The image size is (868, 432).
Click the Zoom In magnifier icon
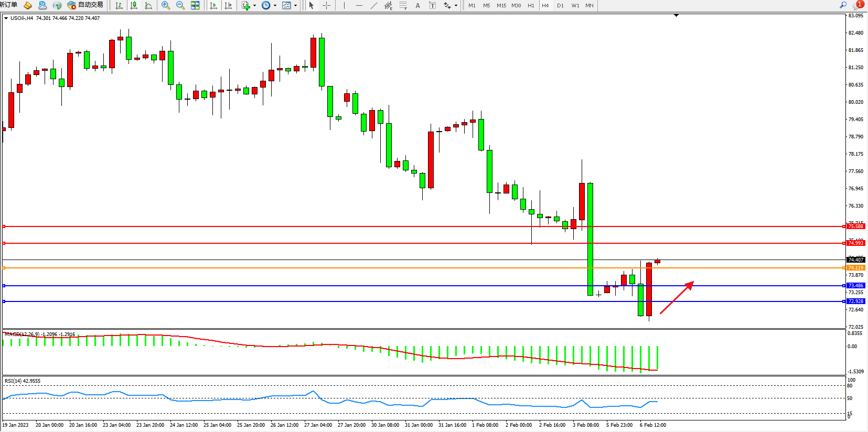(166, 5)
